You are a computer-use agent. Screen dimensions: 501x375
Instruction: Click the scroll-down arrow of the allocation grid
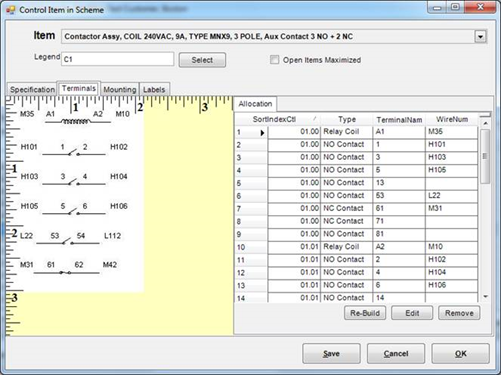point(486,296)
